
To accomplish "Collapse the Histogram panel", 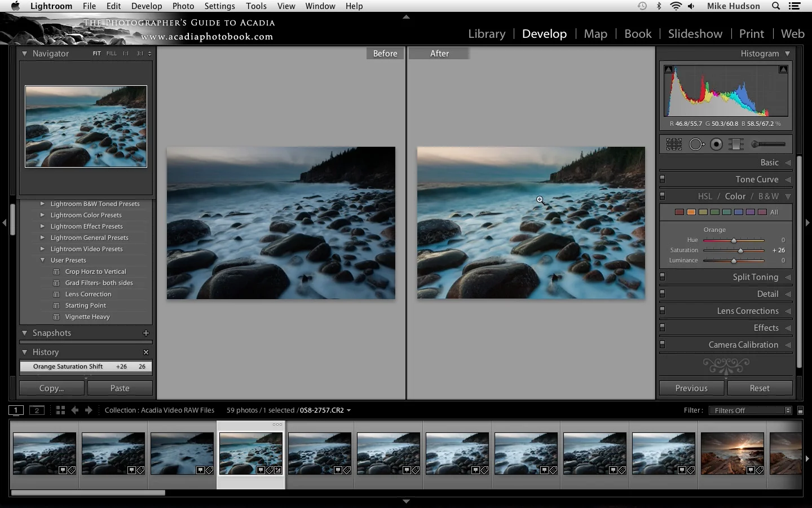I will [787, 54].
